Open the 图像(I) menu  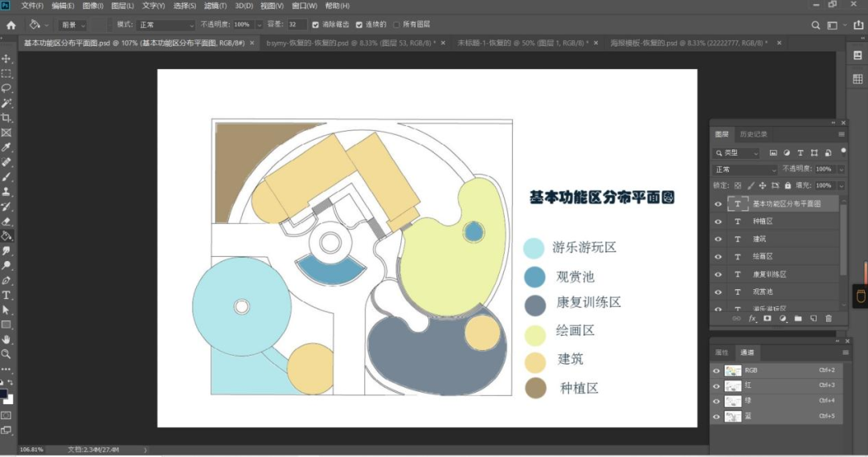[92, 6]
